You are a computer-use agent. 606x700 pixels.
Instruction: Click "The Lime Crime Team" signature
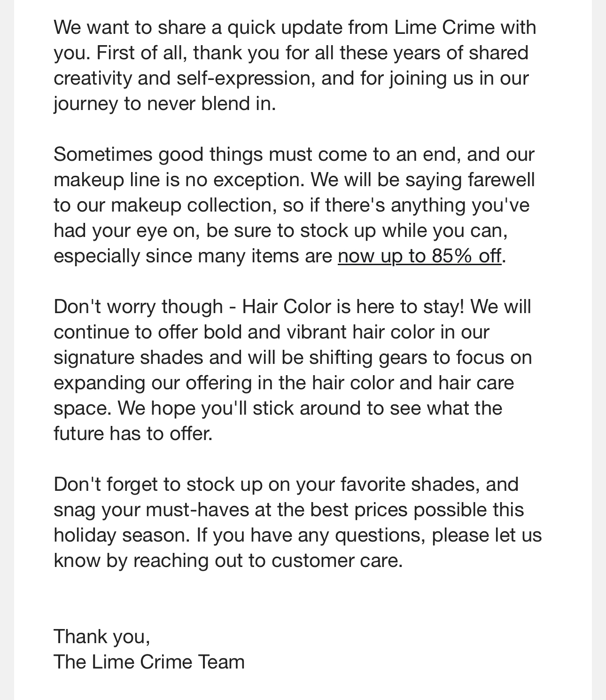coord(149,662)
